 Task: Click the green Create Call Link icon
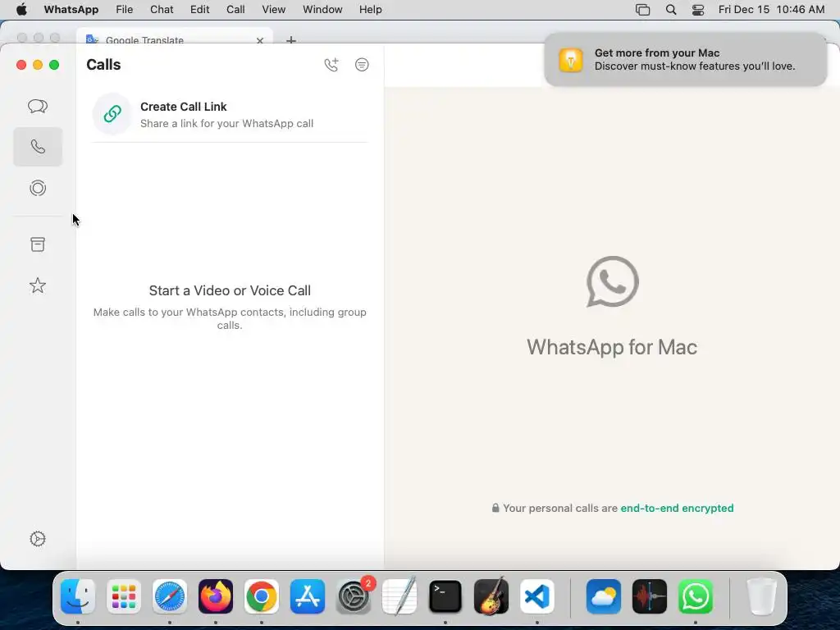[112, 113]
